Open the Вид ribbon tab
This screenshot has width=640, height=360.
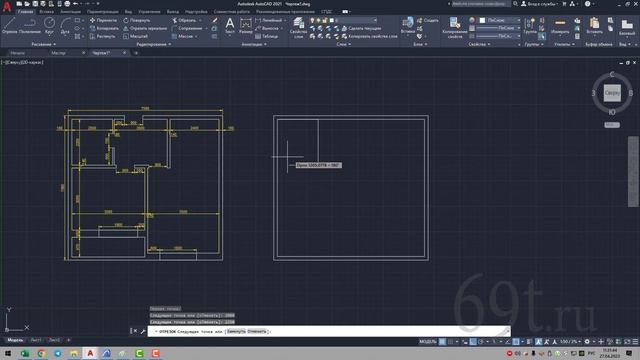(x=128, y=12)
